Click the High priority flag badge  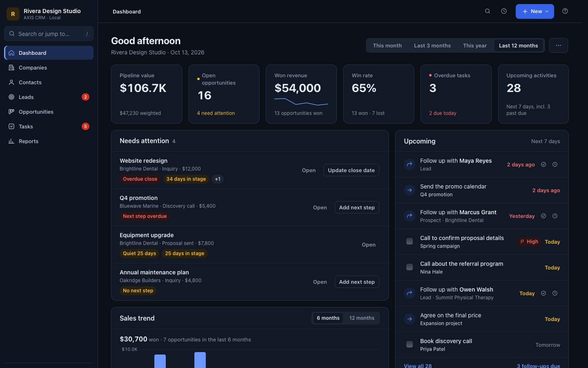pos(529,242)
